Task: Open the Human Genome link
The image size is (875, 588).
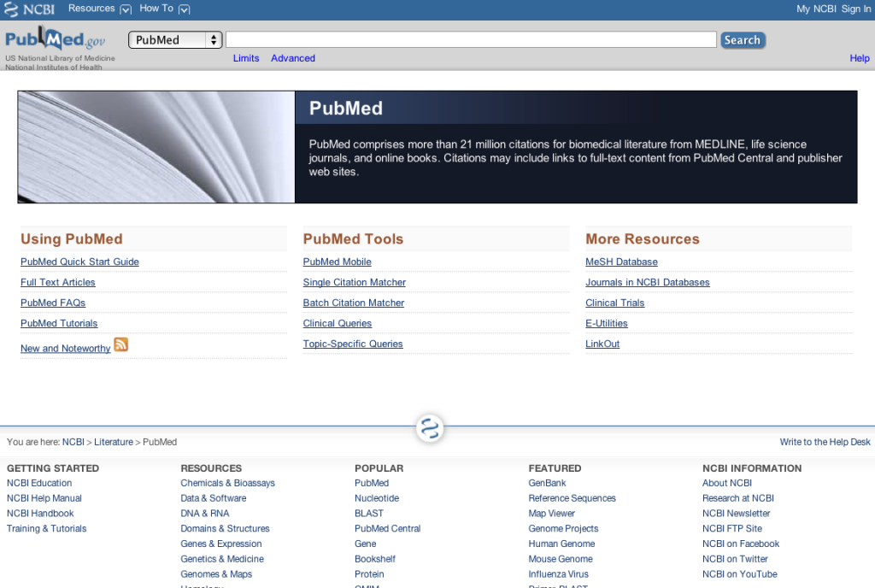Action: [561, 544]
